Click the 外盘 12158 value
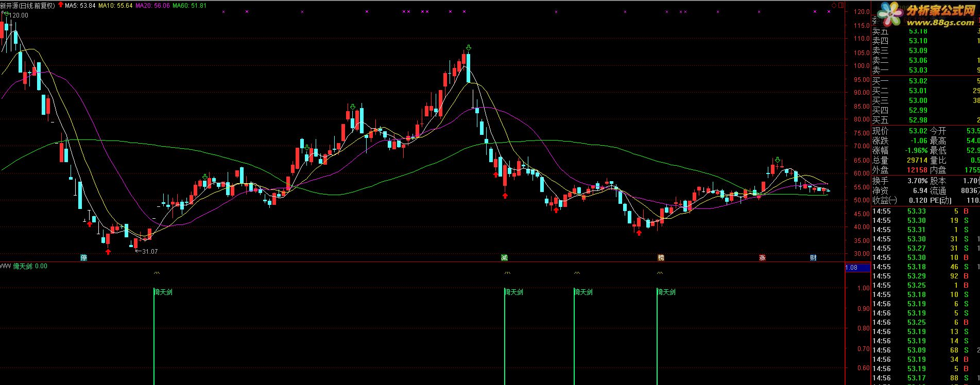980x385 pixels. point(917,170)
